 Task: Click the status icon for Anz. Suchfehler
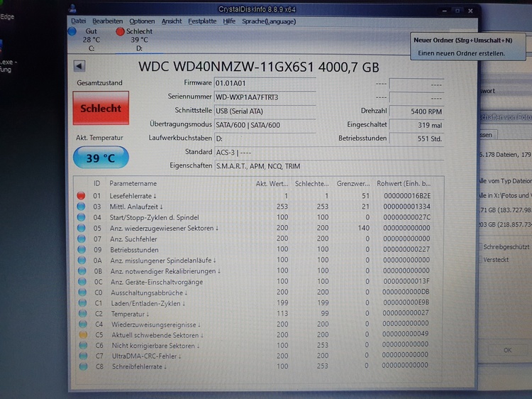pyautogui.click(x=81, y=239)
